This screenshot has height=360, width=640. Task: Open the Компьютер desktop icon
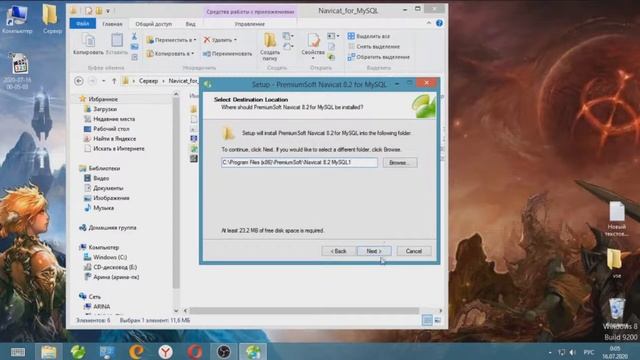17,20
